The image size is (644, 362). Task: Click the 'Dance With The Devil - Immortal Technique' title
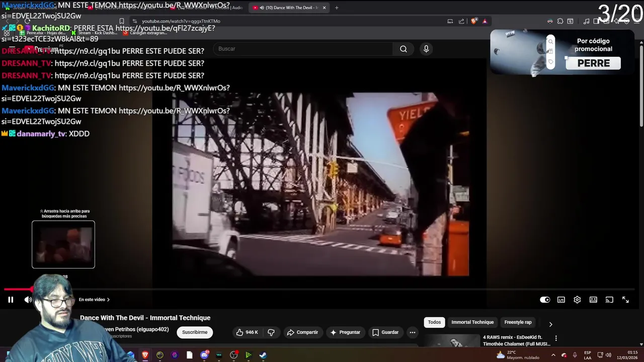click(x=145, y=318)
